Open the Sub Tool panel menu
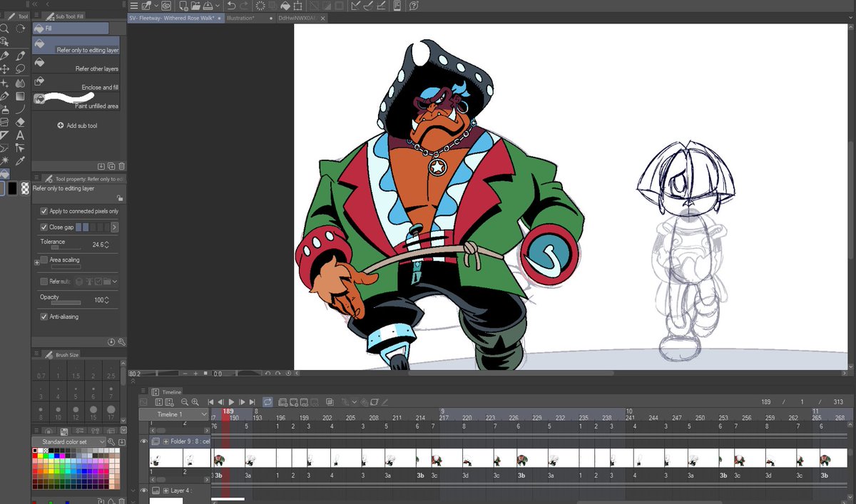The image size is (856, 504). 36,15
